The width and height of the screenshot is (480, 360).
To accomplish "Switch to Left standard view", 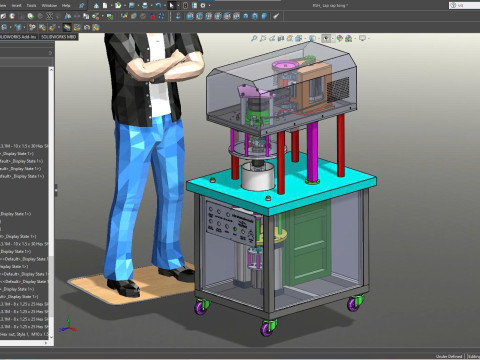I will tap(209, 16).
